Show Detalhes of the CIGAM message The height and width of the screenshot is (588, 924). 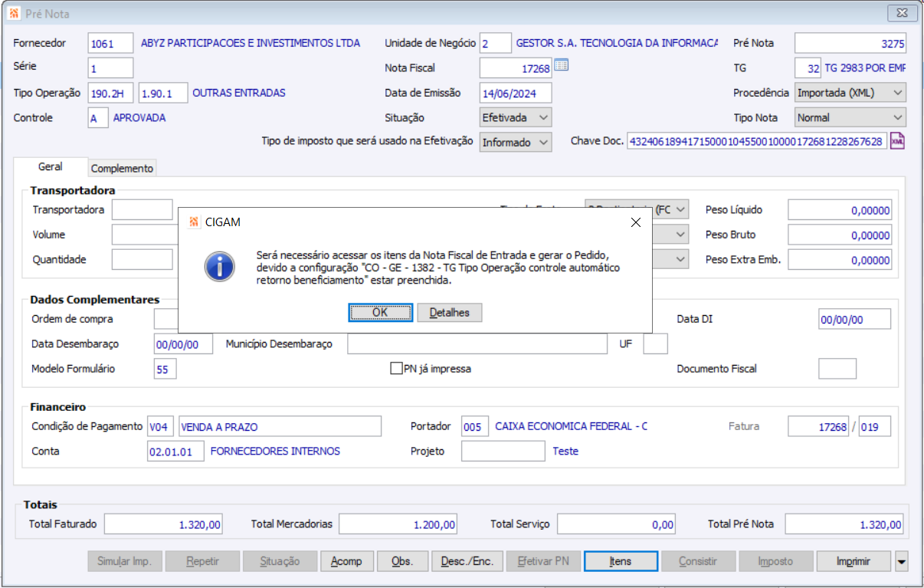tap(449, 312)
